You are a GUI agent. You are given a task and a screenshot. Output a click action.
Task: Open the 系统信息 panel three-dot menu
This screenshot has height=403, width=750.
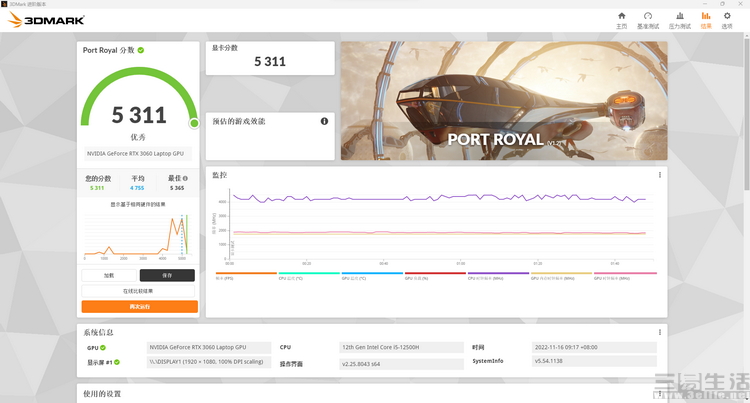tap(660, 332)
